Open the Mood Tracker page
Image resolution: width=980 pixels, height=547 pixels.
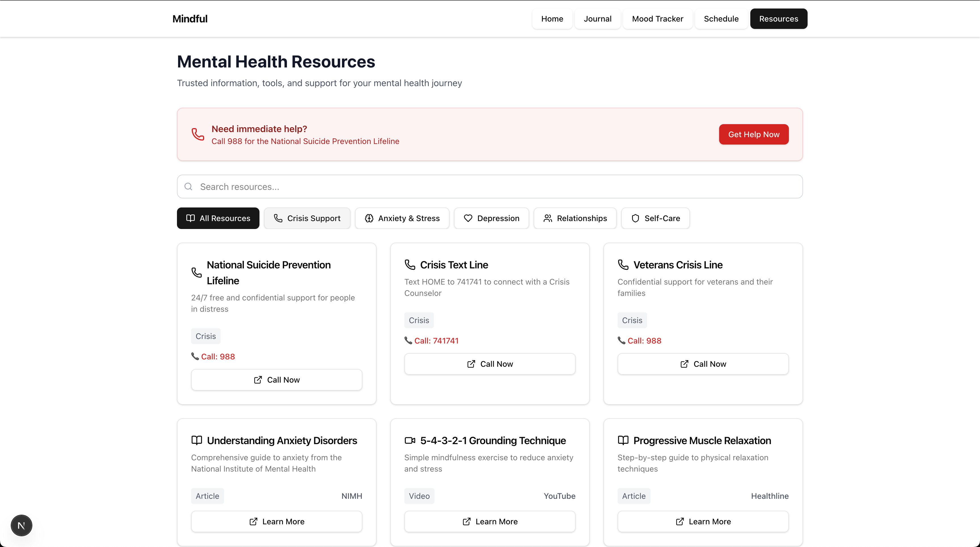click(x=657, y=19)
